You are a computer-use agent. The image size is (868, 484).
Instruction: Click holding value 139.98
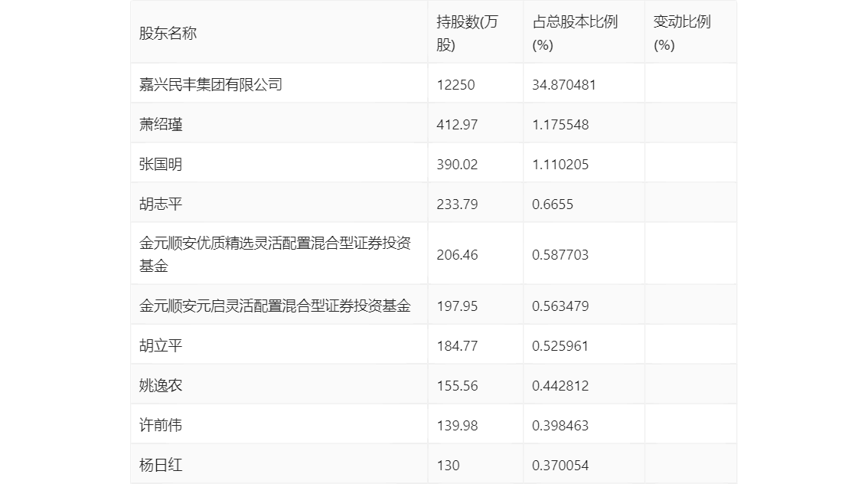coord(457,426)
